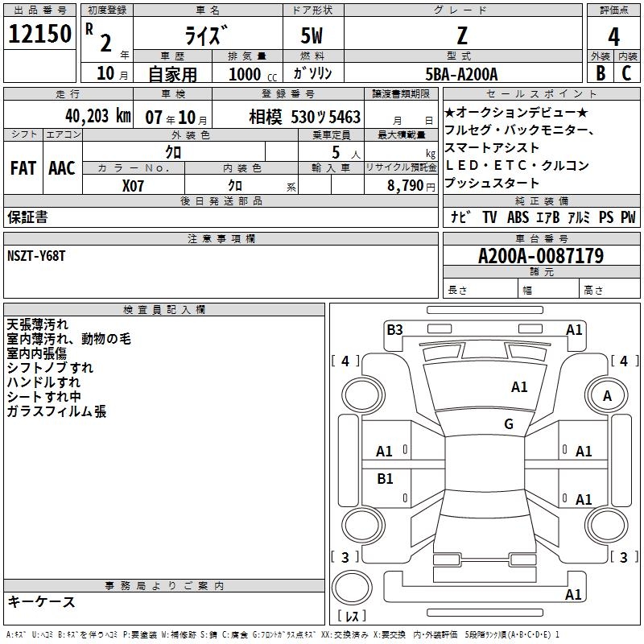The image size is (644, 644).
Task: Click windshield mark "G" on diagram
Action: point(509,423)
